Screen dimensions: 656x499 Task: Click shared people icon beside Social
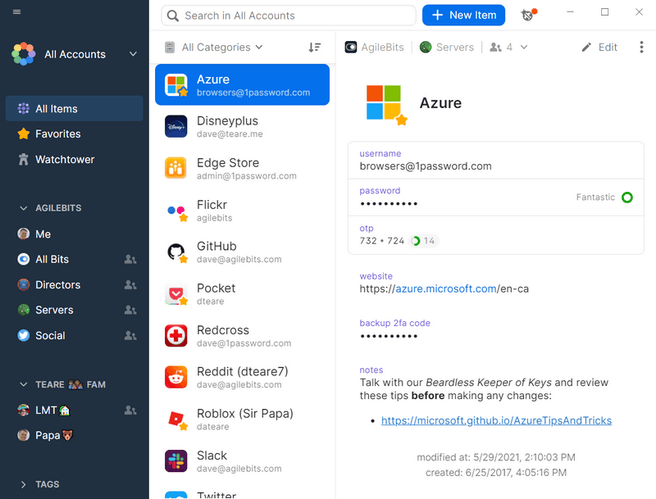[130, 335]
